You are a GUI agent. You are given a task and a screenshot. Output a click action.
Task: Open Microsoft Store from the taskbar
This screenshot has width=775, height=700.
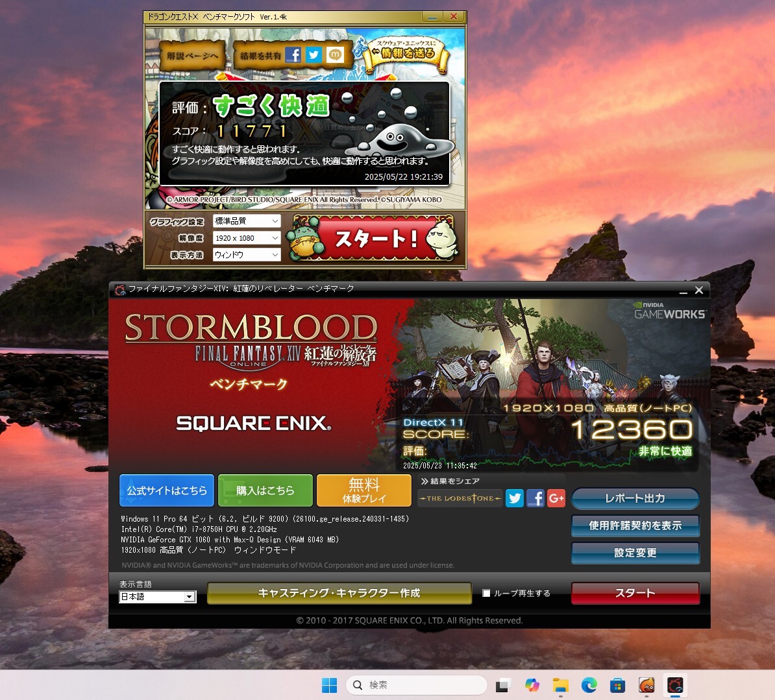tap(618, 685)
